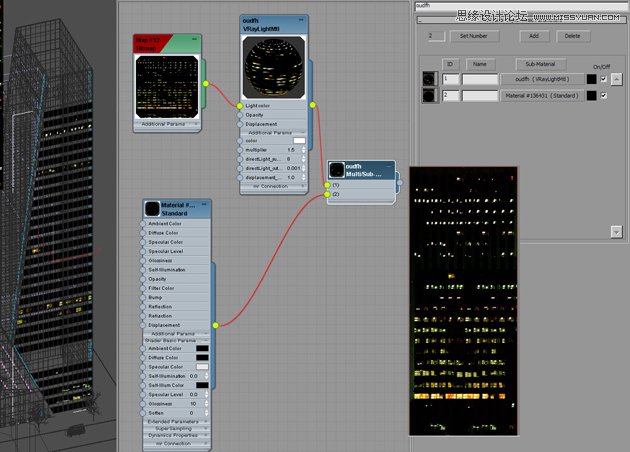Click the ID field of sub-material 1
630x452 pixels.
(x=451, y=79)
